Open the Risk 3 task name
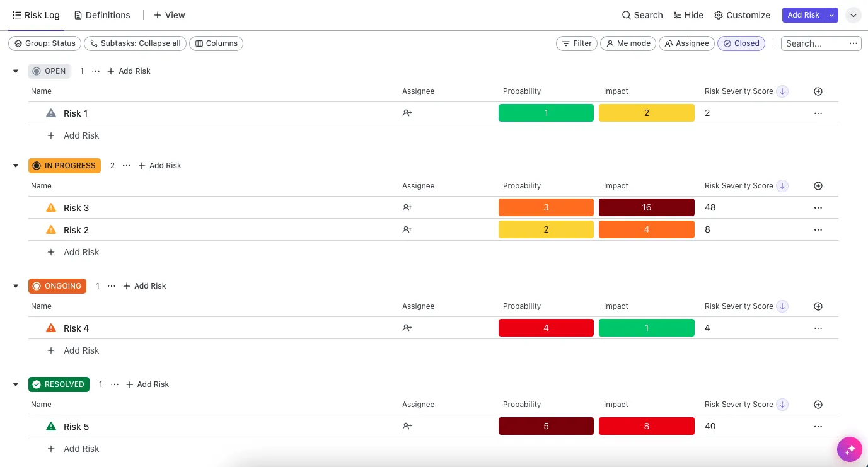 tap(76, 208)
